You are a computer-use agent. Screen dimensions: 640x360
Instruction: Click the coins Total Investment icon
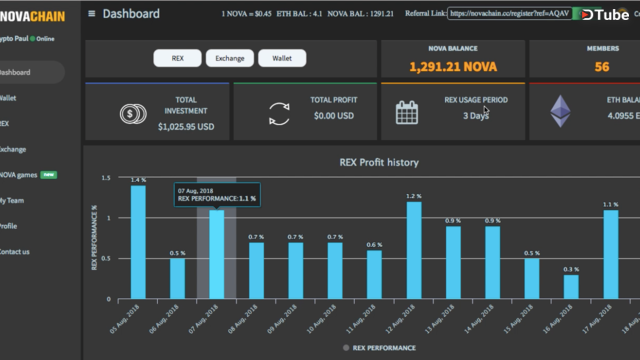point(133,114)
